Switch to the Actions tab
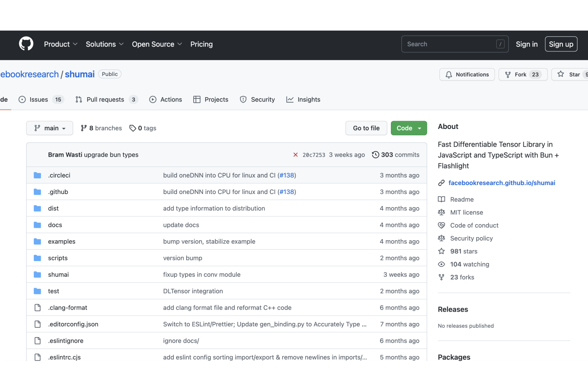The width and height of the screenshot is (588, 392). [x=166, y=100]
